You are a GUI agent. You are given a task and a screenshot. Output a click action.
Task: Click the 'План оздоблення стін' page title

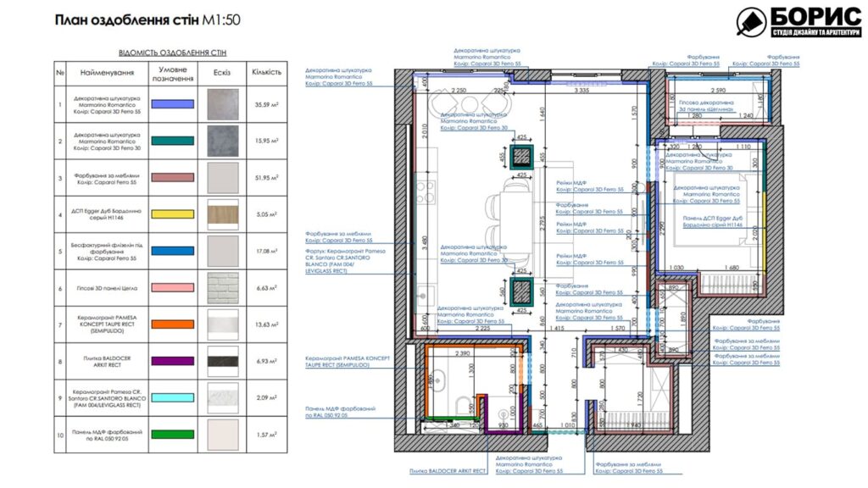(x=127, y=19)
